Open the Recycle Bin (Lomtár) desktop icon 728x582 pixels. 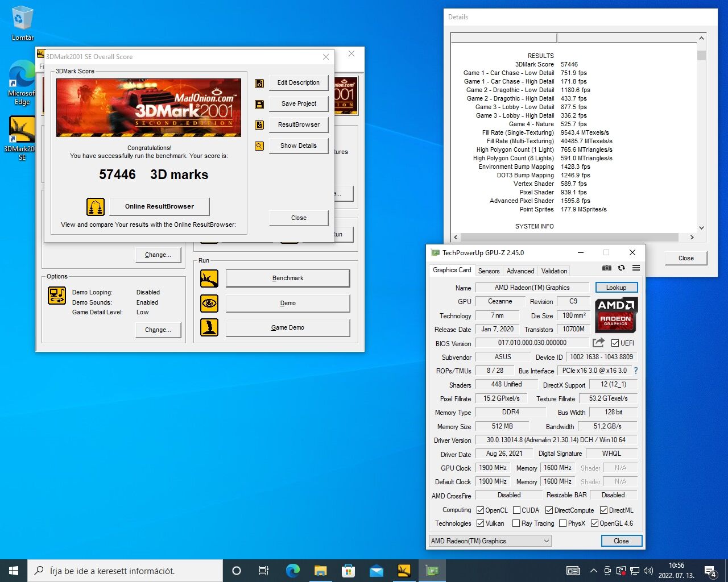pos(22,23)
